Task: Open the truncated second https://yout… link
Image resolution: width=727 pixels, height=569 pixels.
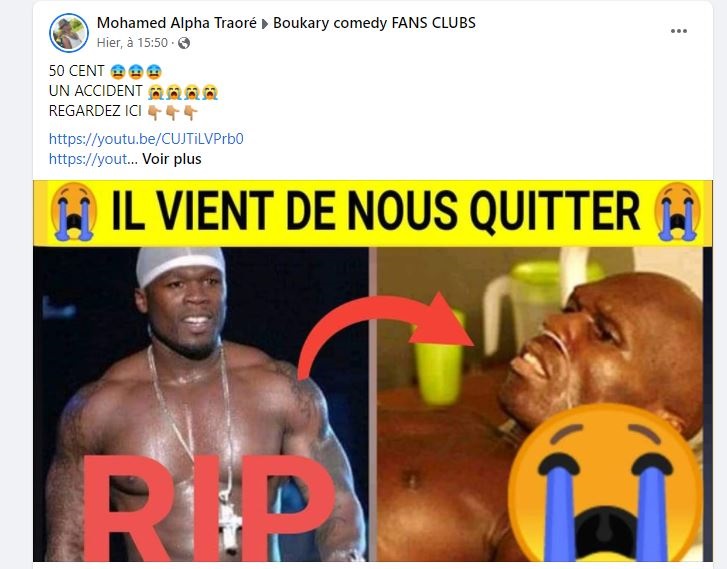Action: click(93, 159)
